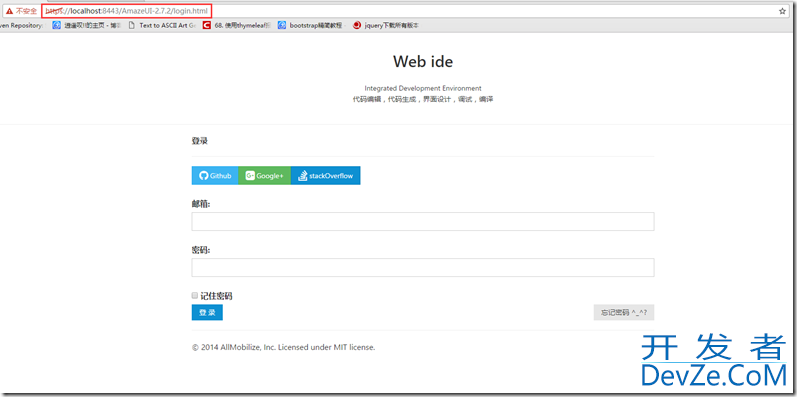Click the 不安全 security warning icon
797x397 pixels.
coord(9,11)
